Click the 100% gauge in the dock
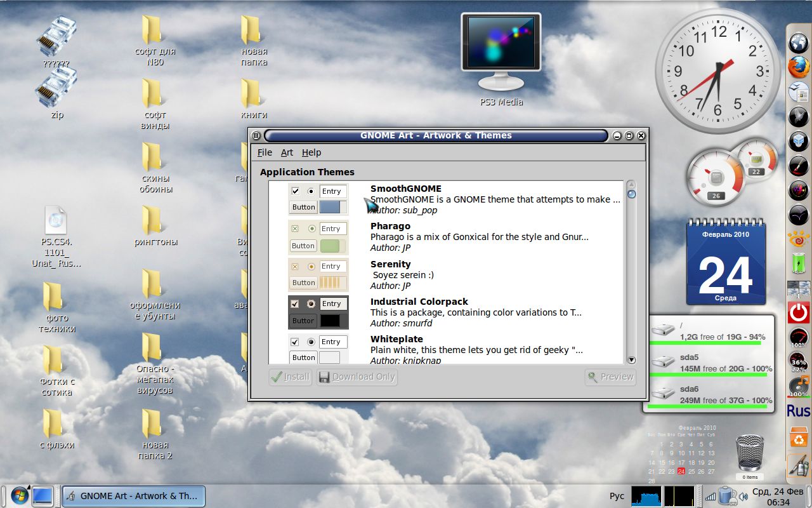Viewport: 812px width, 508px height. [798, 337]
